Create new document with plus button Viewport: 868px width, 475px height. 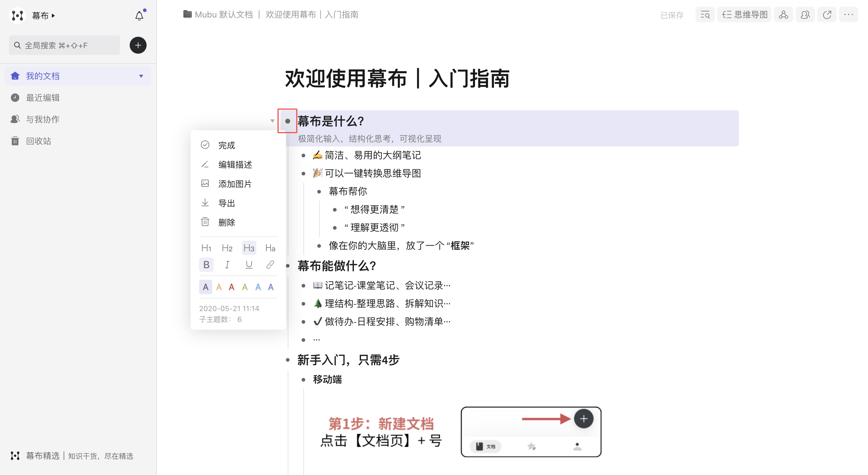[x=138, y=45]
